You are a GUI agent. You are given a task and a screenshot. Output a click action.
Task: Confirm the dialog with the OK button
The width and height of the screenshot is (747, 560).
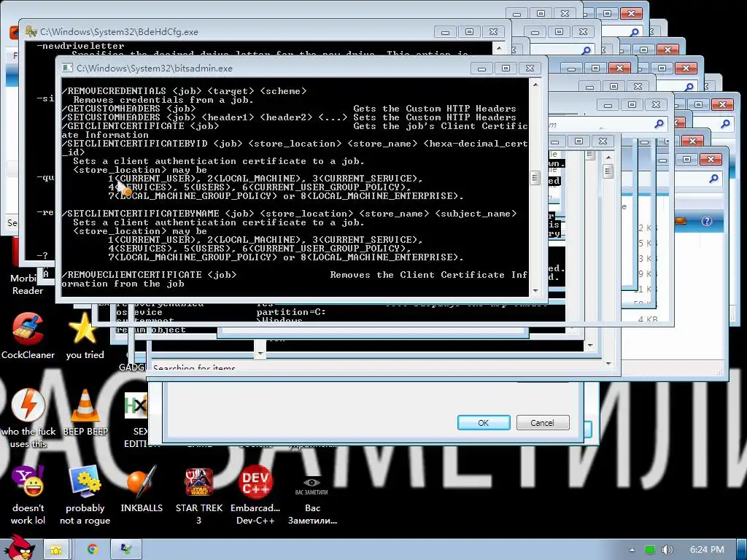484,422
